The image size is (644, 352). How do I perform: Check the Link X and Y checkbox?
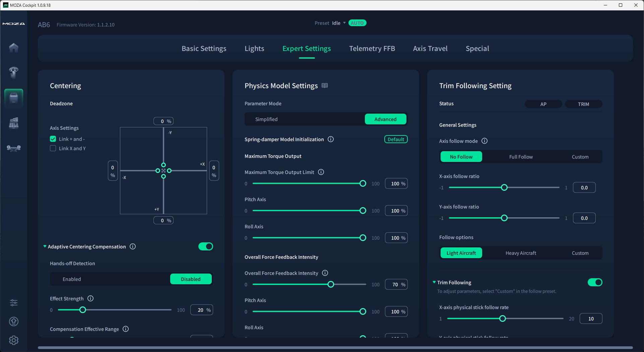pos(53,148)
